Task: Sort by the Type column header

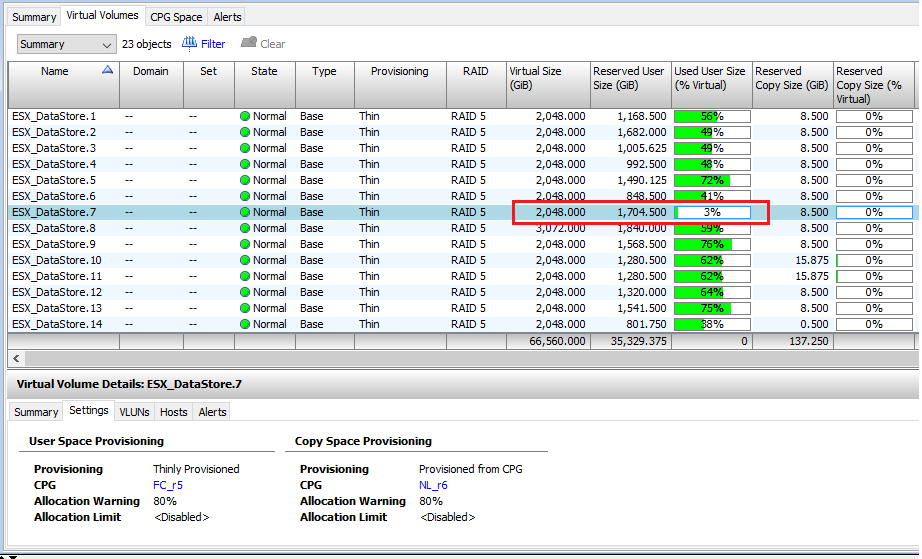Action: point(325,85)
